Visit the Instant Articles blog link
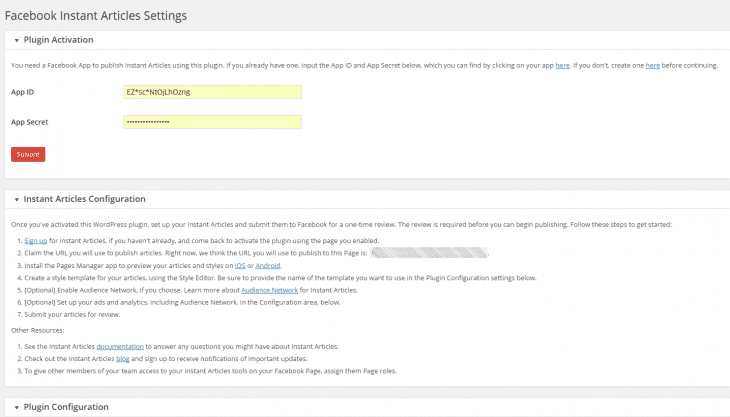730x417 pixels. (x=123, y=358)
